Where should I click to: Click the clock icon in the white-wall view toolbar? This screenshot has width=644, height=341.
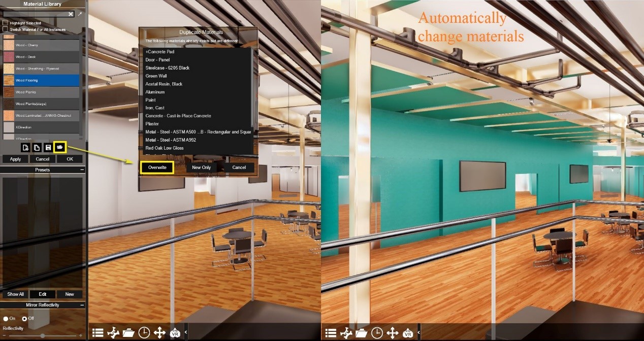(x=144, y=332)
